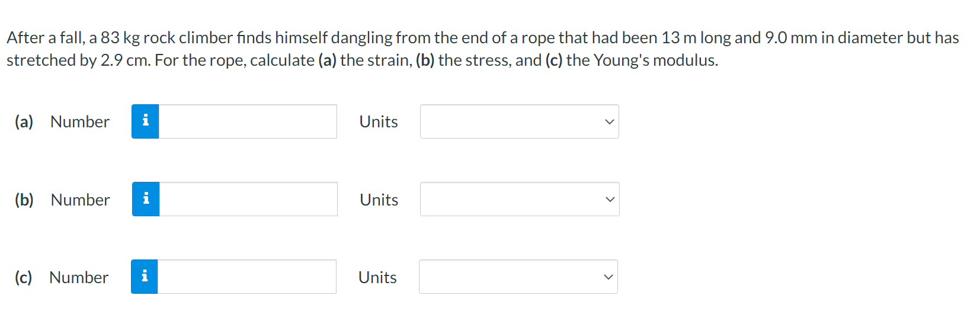Click the "Number" label in row (b)
The image size is (980, 324).
click(x=81, y=200)
